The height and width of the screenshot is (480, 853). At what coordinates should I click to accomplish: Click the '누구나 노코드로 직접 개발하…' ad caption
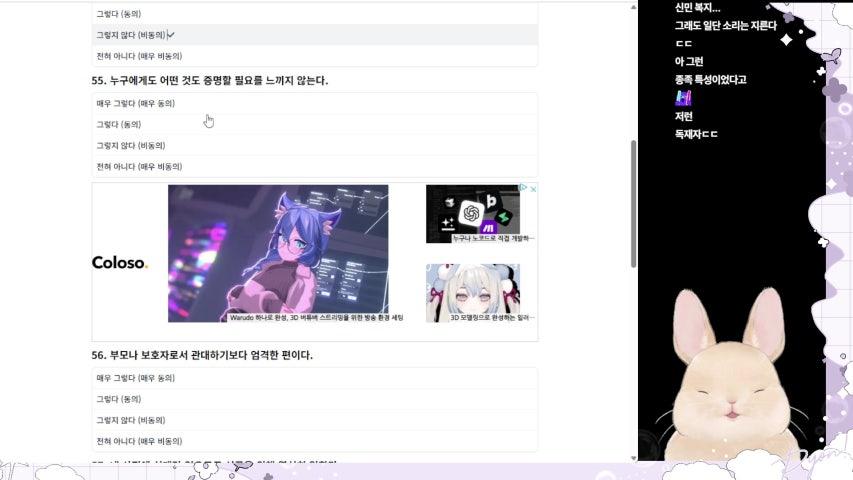493,238
